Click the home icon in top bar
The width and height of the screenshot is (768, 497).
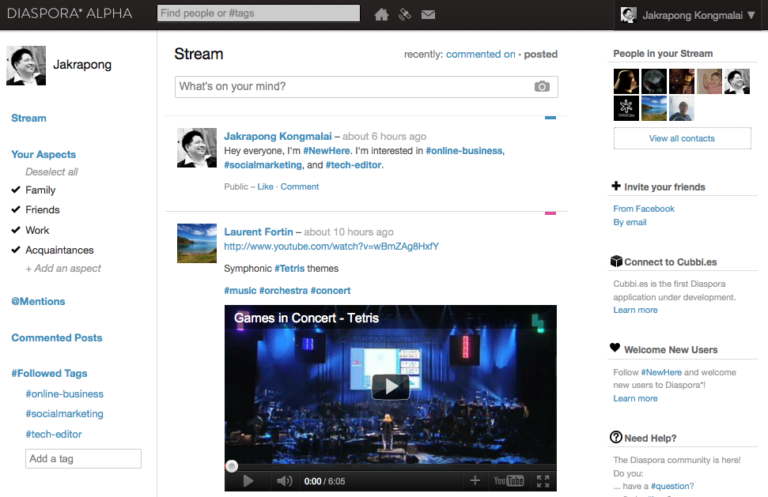pos(381,14)
